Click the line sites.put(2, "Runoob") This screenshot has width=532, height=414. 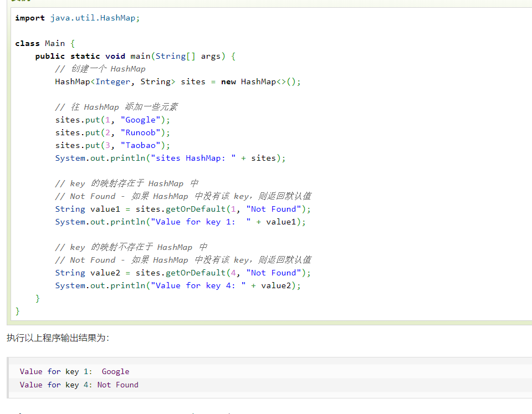pos(112,132)
